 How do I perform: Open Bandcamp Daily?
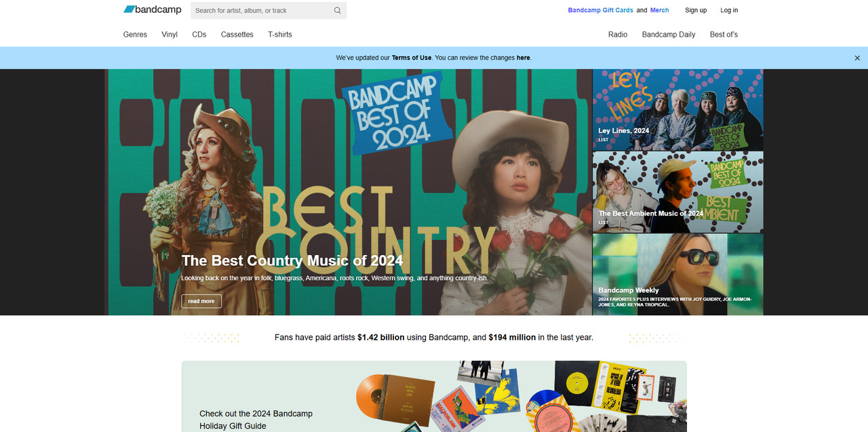(669, 35)
